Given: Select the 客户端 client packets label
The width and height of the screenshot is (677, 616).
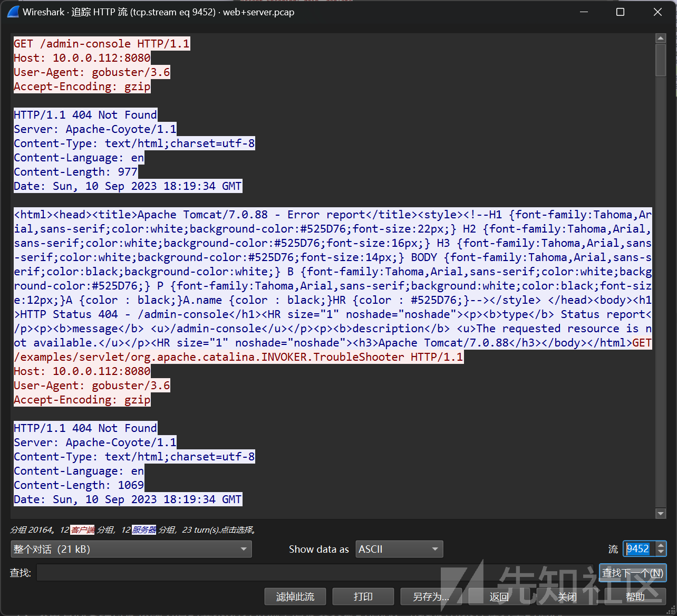Looking at the screenshot, I should pyautogui.click(x=83, y=530).
